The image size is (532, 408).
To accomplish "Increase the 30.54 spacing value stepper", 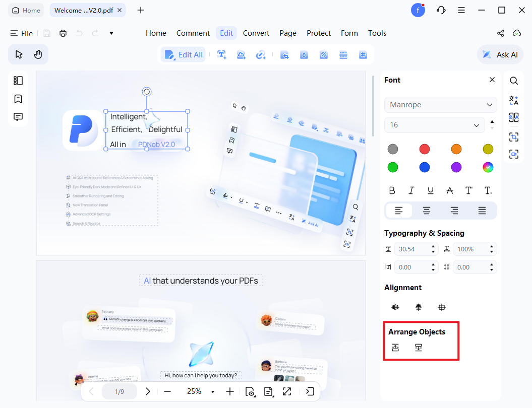I will (433, 247).
